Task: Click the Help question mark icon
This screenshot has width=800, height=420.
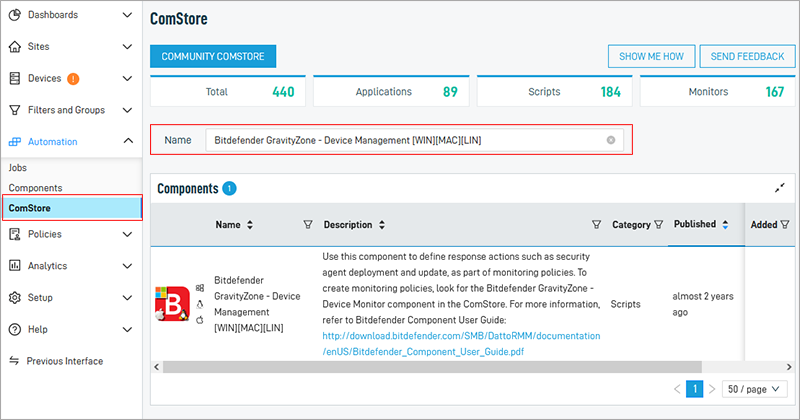Action: [x=15, y=329]
